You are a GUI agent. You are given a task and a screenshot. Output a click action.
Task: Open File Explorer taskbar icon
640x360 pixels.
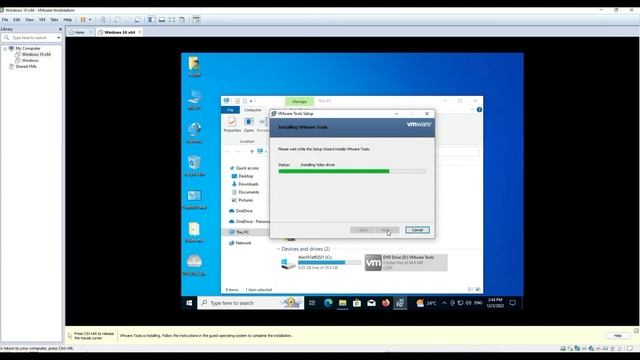pos(342,303)
